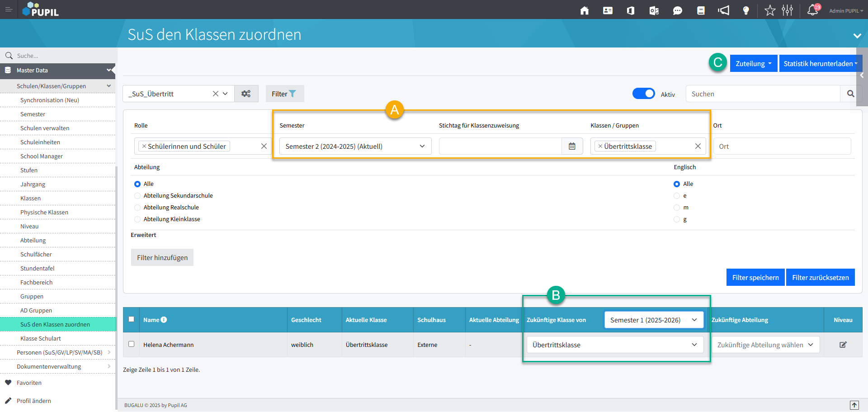Click Filter speichern
The image size is (868, 412).
(x=755, y=277)
